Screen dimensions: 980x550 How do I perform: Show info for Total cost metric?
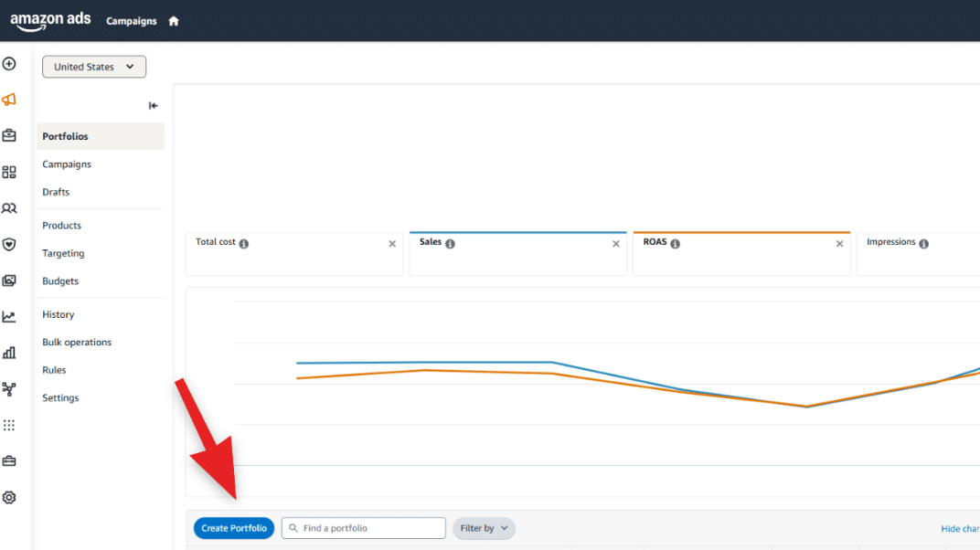click(244, 243)
